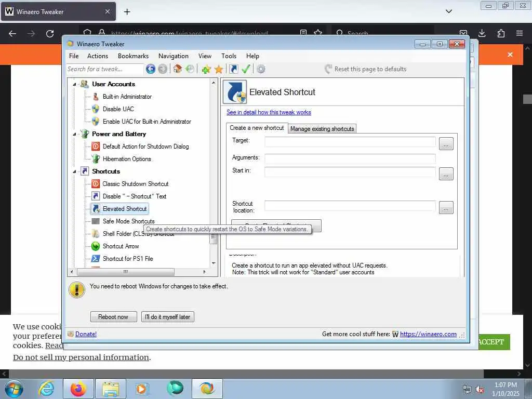Add bookmark with the green-plus star icon
Image resolution: width=532 pixels, height=399 pixels.
[206, 69]
